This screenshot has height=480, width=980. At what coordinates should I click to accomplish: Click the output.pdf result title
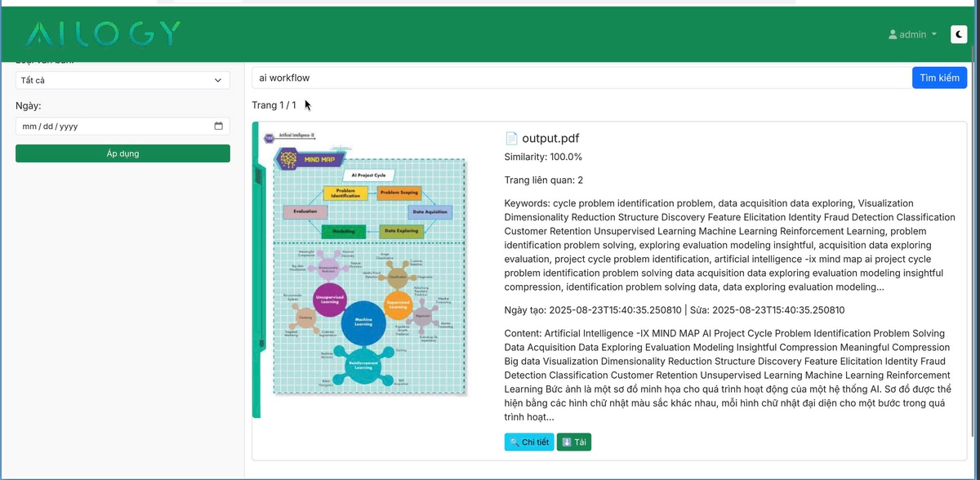pos(550,138)
